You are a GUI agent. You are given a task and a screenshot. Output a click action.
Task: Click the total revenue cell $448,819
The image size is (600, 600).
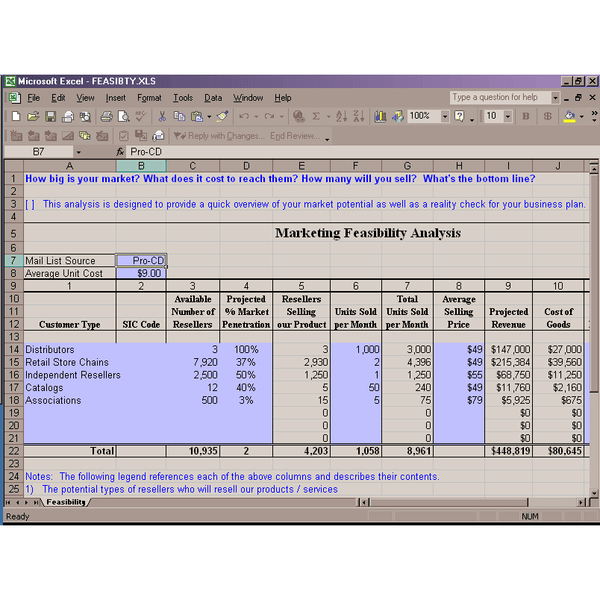(x=509, y=451)
